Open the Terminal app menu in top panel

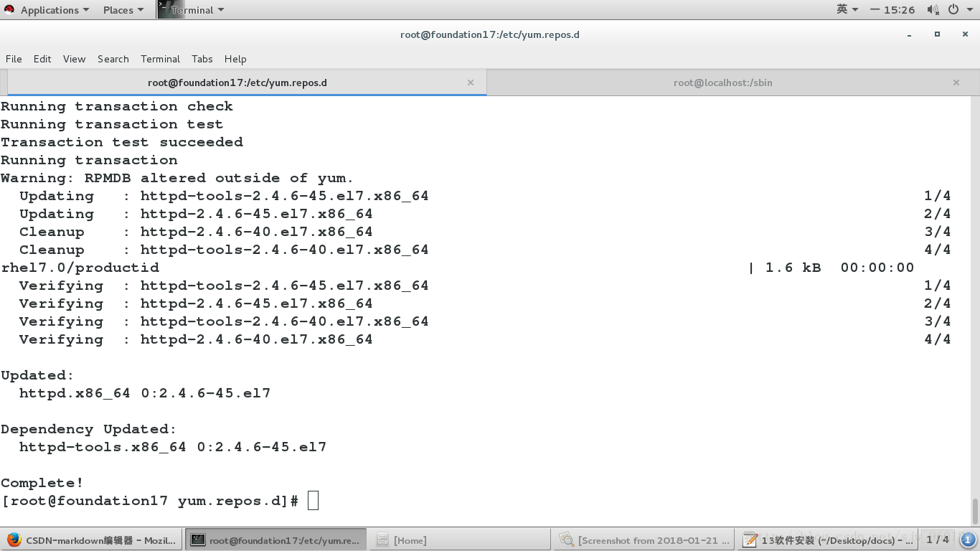coord(192,10)
